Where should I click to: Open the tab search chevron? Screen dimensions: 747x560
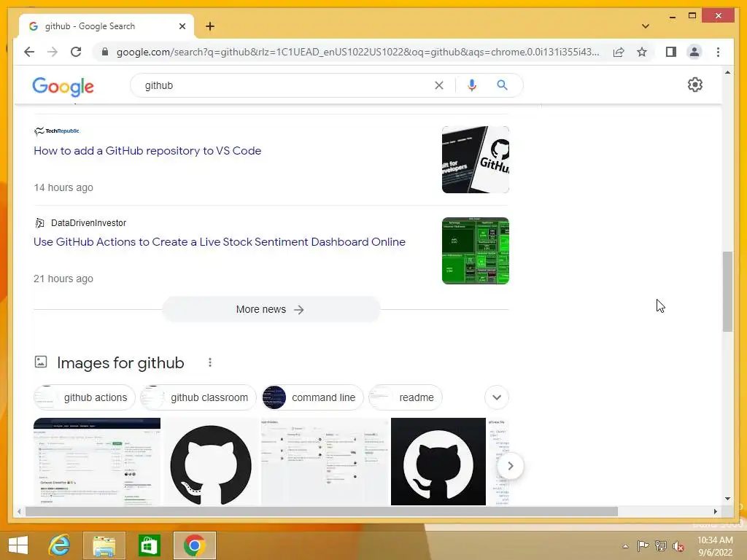(645, 26)
